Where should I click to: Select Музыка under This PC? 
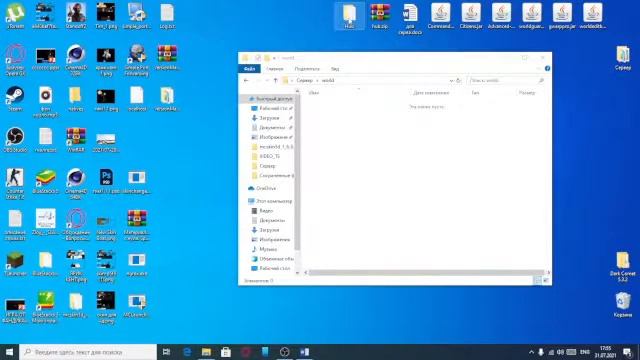point(264,249)
